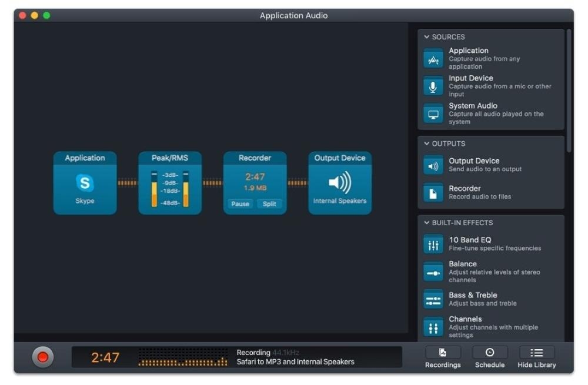Click the Recorder file icon in Outputs
Screen dimensions: 588x385
click(433, 193)
